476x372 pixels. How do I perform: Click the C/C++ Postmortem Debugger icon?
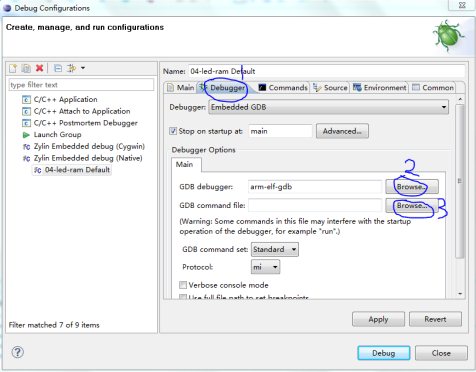pyautogui.click(x=26, y=123)
